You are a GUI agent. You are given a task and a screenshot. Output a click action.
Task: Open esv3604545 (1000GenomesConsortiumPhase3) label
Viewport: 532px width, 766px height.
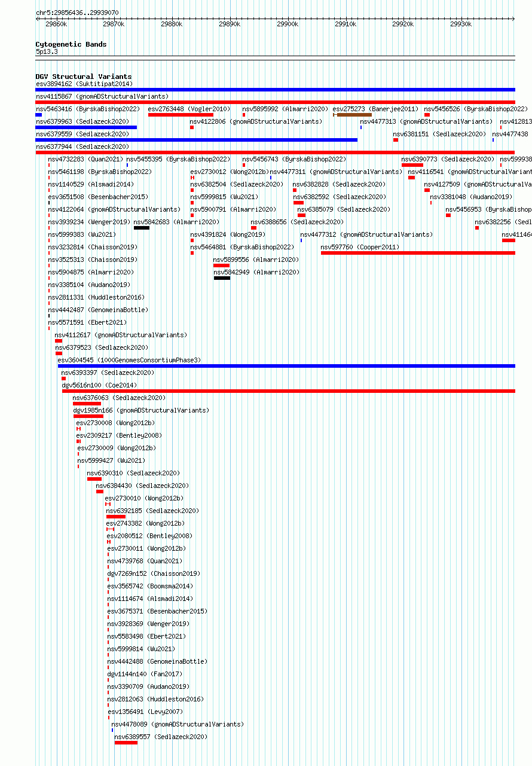pos(129,361)
